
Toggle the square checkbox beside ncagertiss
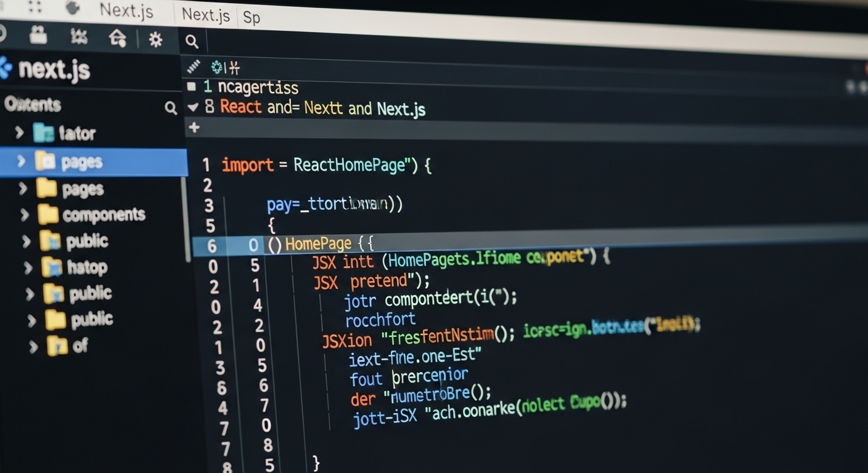(192, 87)
